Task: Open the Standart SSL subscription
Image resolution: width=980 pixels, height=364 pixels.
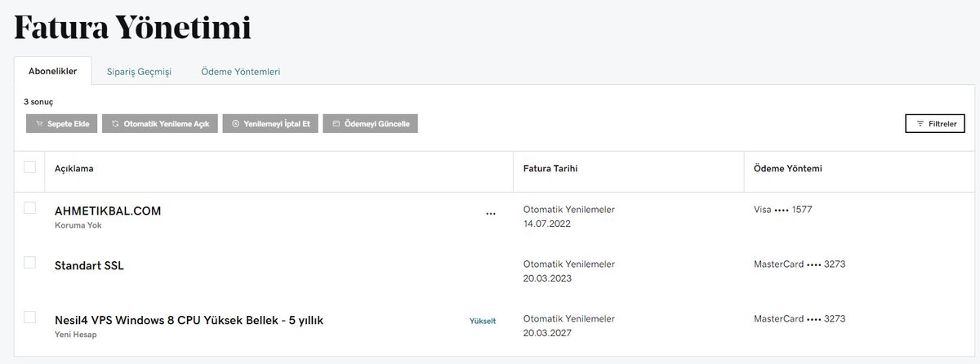Action: point(89,265)
